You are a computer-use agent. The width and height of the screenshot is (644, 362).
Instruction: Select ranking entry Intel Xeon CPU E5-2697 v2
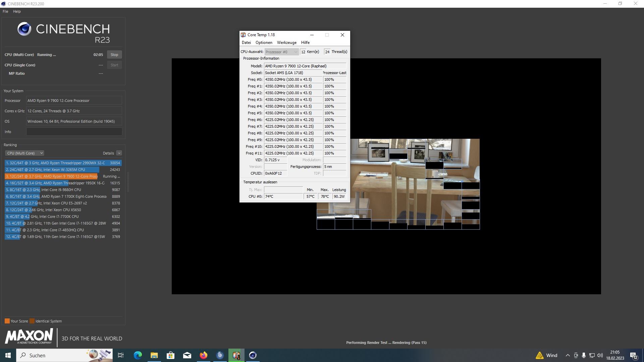[63, 203]
